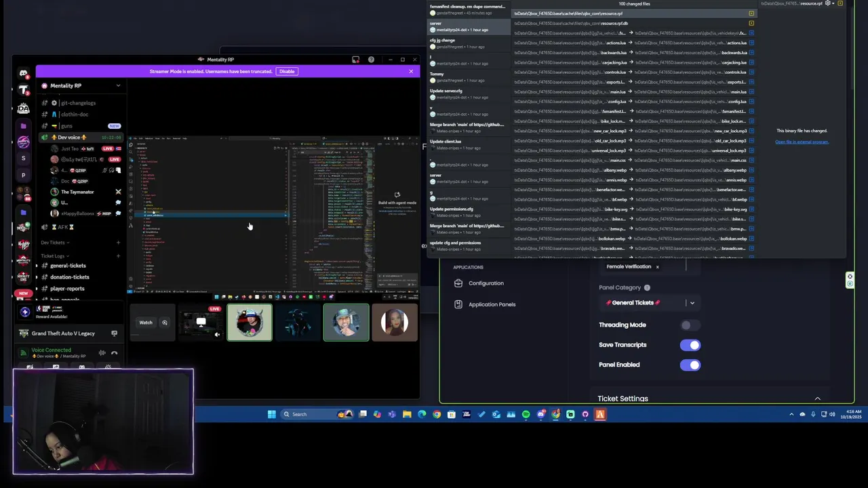
Task: Collapse Dev Tickets category in Discord
Action: click(54, 243)
